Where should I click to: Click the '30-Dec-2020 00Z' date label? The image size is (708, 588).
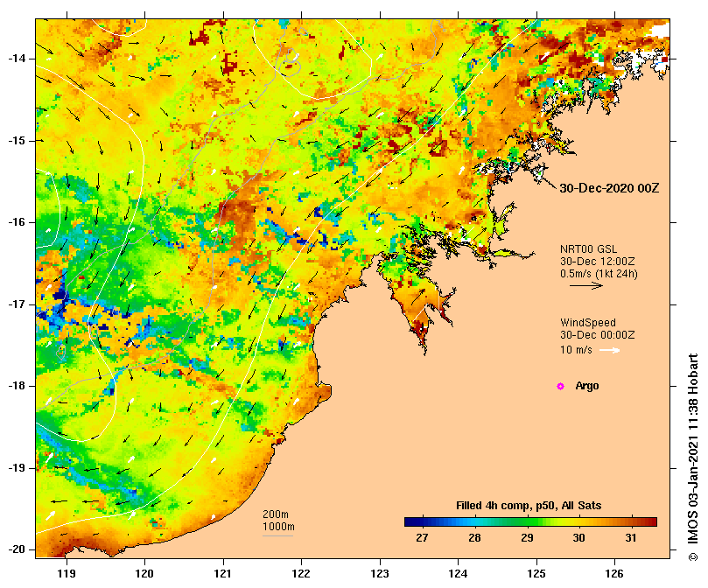609,188
